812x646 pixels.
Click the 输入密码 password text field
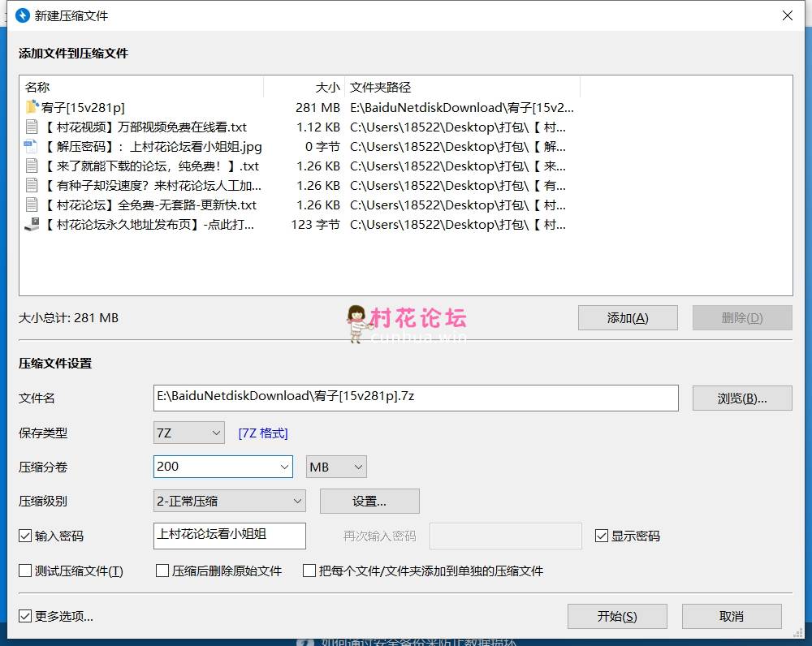230,536
